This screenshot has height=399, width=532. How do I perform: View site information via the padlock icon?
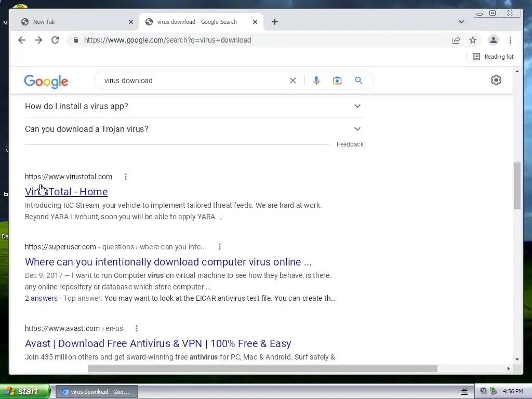pyautogui.click(x=76, y=40)
